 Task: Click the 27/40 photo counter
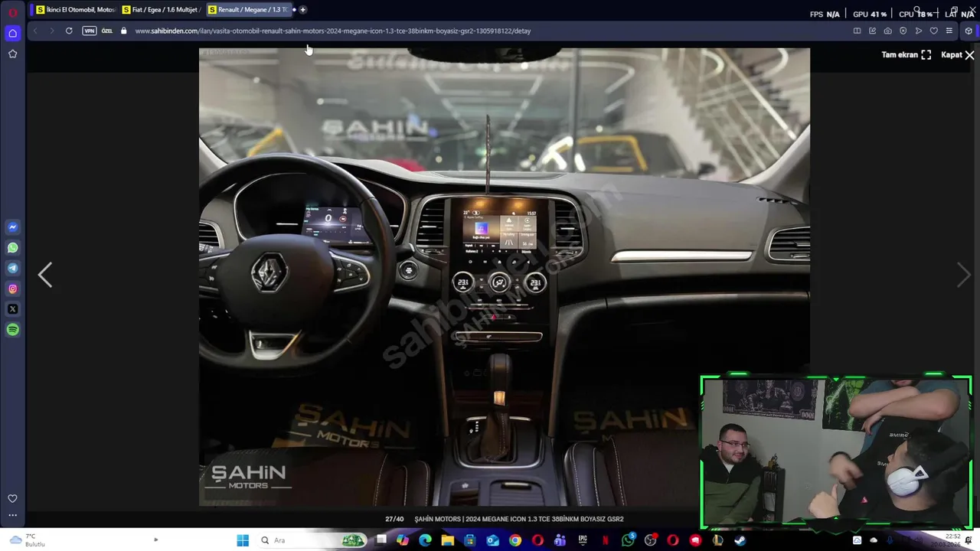point(394,519)
